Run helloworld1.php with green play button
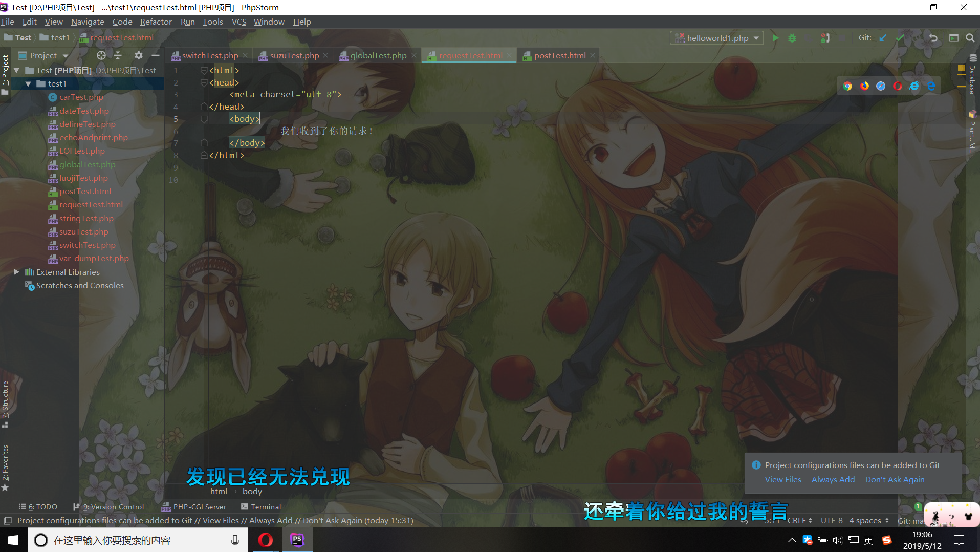 (x=775, y=38)
